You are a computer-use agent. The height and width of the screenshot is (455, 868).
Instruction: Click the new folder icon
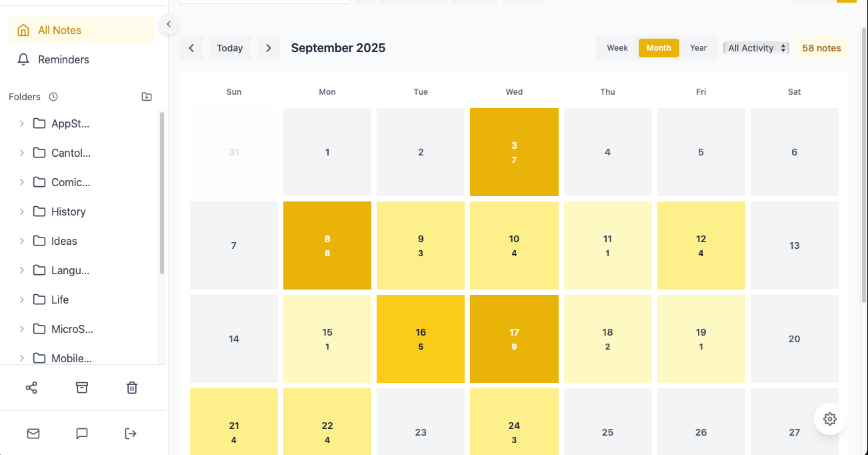point(147,97)
